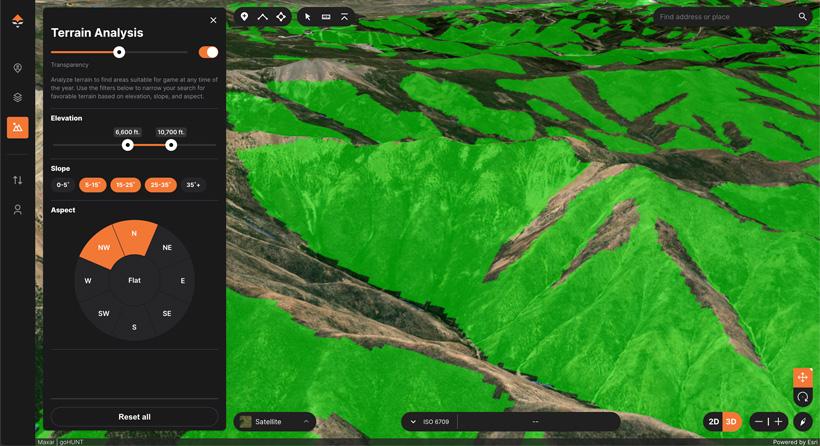Disable the 25-35° slope filter

161,185
